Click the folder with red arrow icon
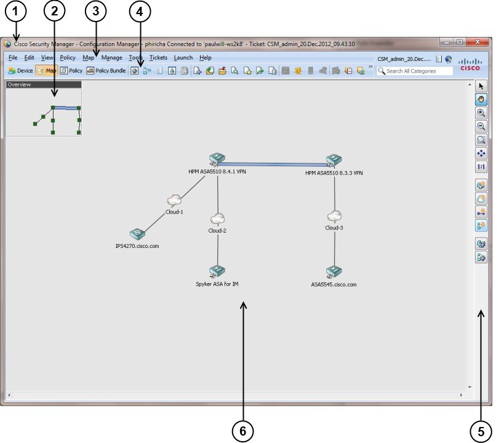This screenshot has height=443, width=504. pyautogui.click(x=222, y=71)
